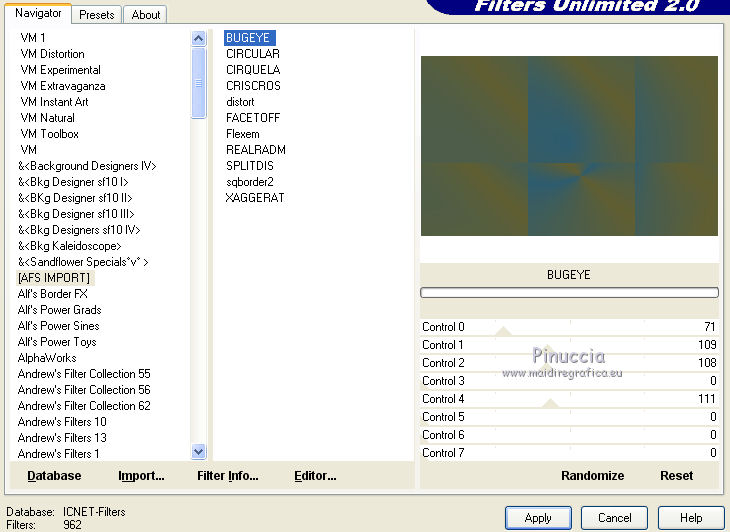Open the About tab

[x=145, y=15]
